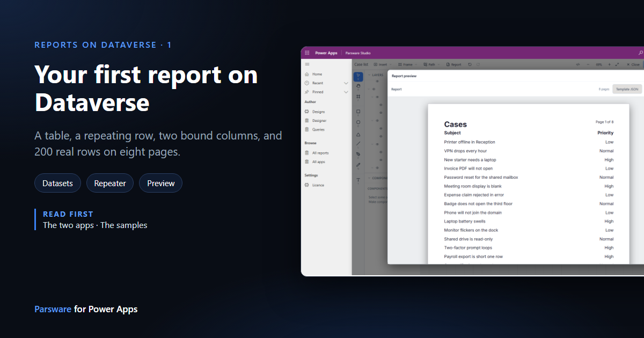The image size is (644, 338).
Task: Click the 'Two-factor prompt loops' row
Action: click(529, 248)
